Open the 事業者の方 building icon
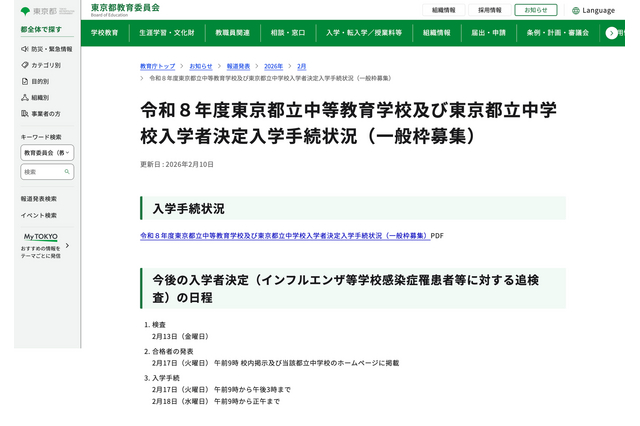The width and height of the screenshot is (640, 426). 24,113
